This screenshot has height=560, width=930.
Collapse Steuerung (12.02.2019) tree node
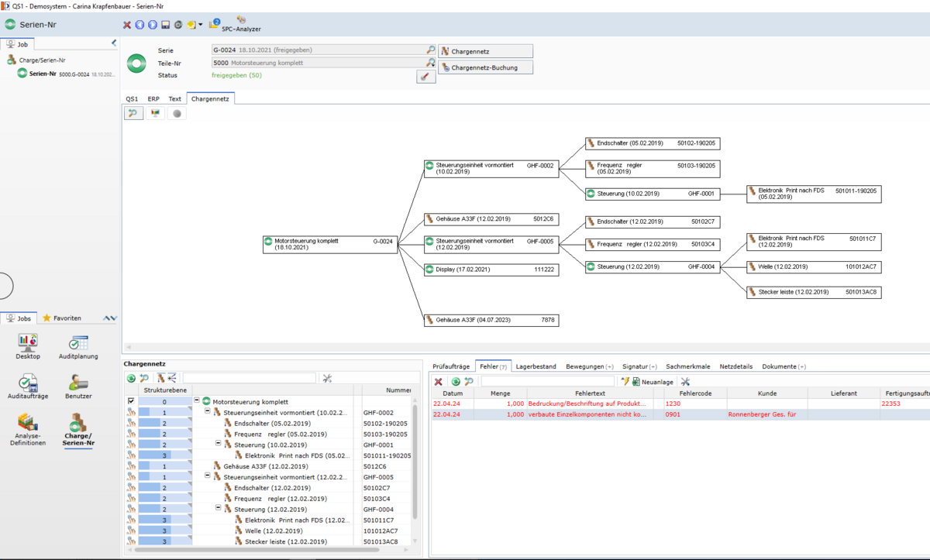(219, 509)
